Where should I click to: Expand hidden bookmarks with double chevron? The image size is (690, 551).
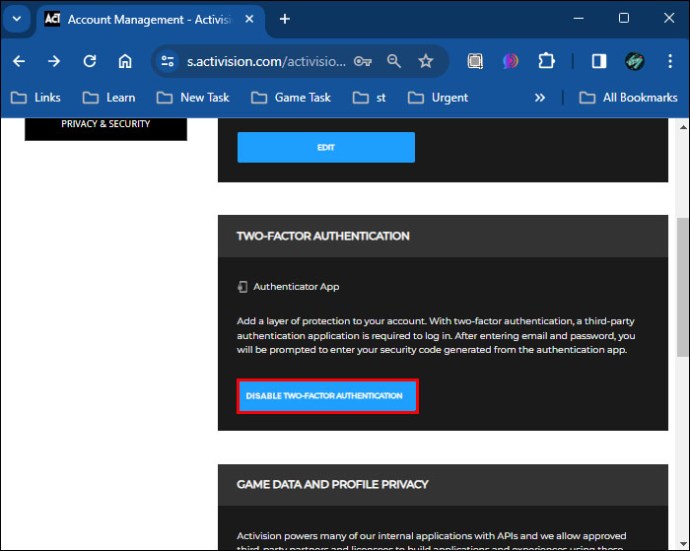[540, 97]
